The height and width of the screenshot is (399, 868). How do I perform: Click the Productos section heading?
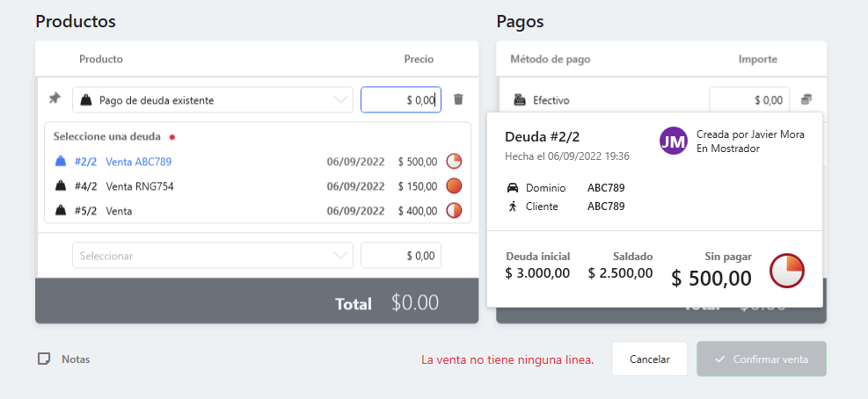[76, 21]
